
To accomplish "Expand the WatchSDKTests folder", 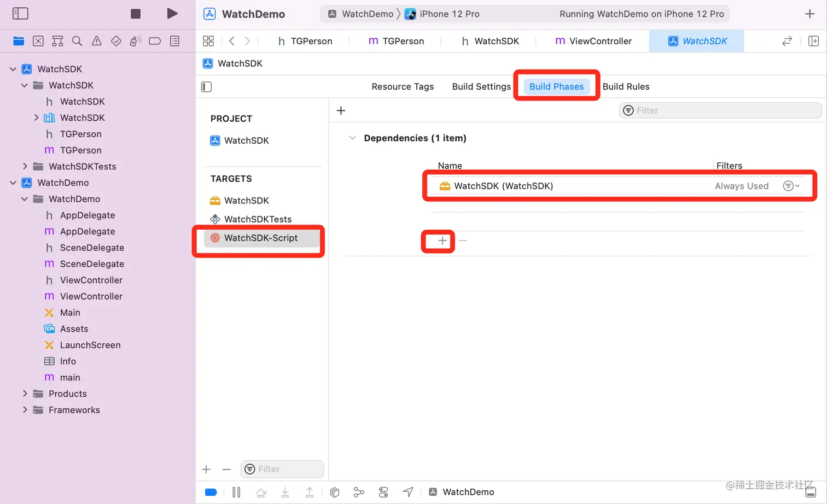I will pyautogui.click(x=25, y=166).
